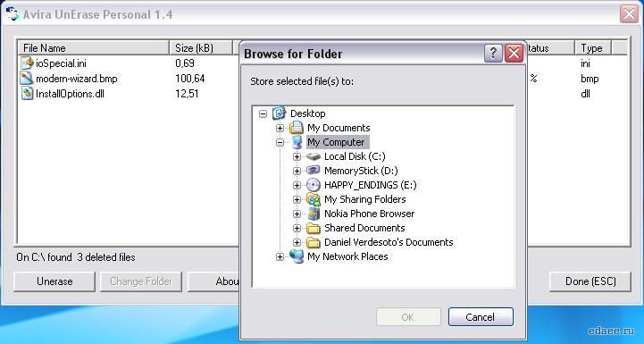Collapse the Desktop tree node
The image size is (644, 344).
coord(263,113)
